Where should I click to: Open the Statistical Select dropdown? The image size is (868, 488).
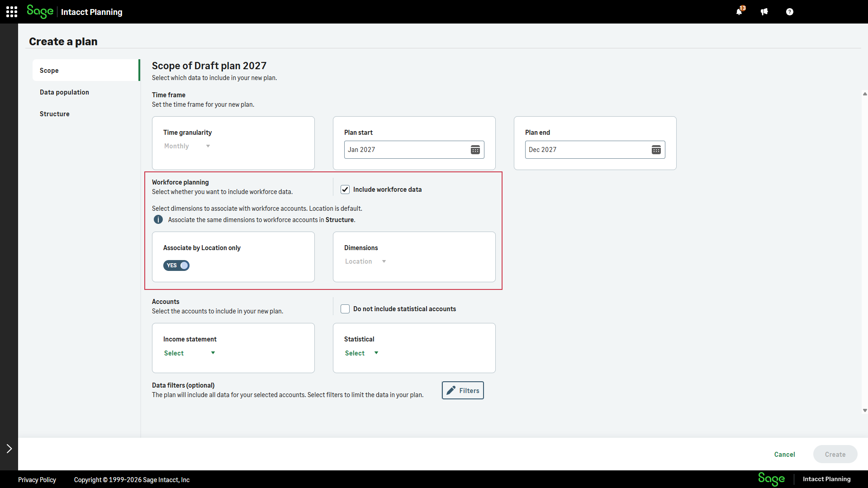[361, 353]
